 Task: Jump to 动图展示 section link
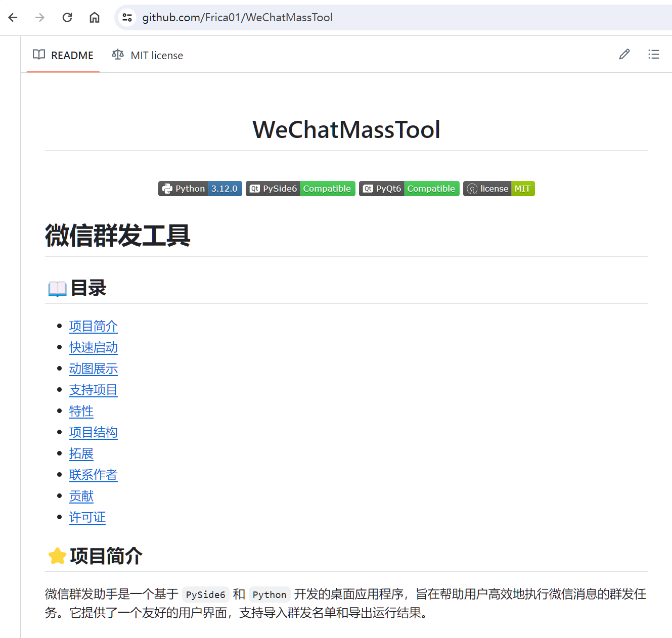coord(94,369)
